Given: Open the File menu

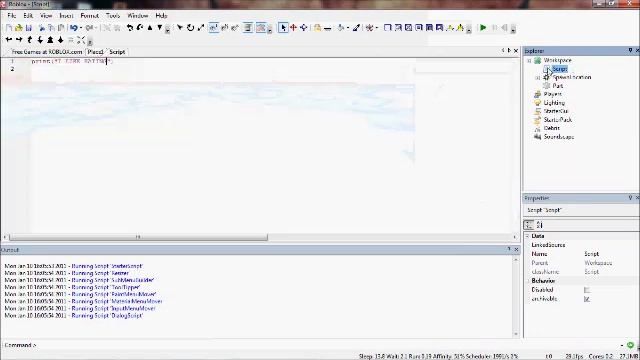Looking at the screenshot, I should pyautogui.click(x=11, y=16).
